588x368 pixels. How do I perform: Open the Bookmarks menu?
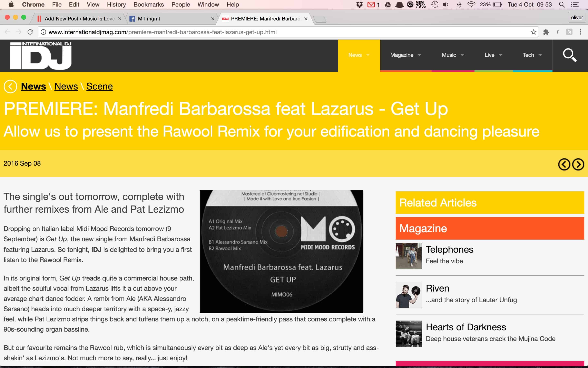tap(149, 4)
